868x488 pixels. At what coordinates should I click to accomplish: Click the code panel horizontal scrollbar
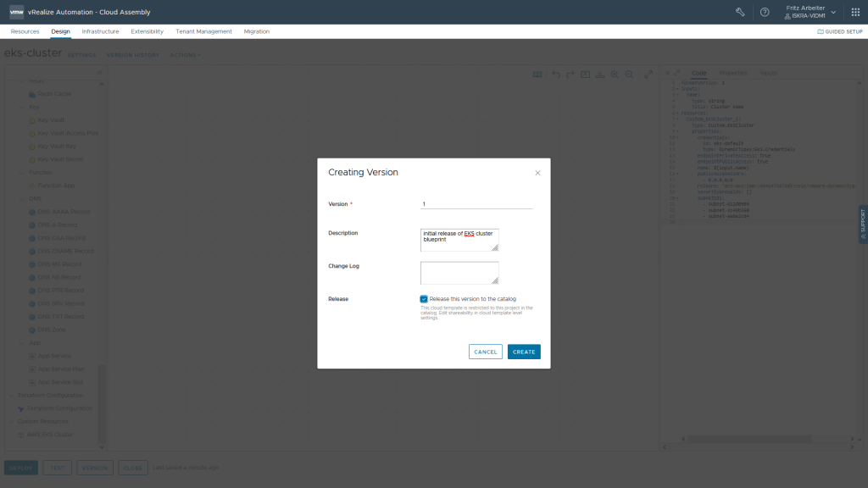point(749,439)
